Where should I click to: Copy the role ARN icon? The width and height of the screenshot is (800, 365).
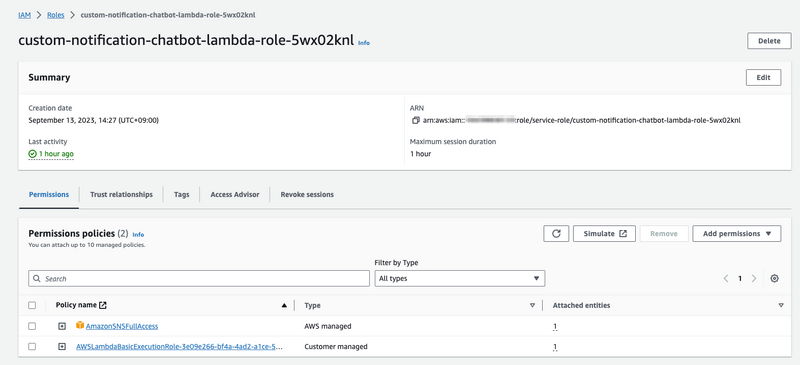(x=415, y=121)
